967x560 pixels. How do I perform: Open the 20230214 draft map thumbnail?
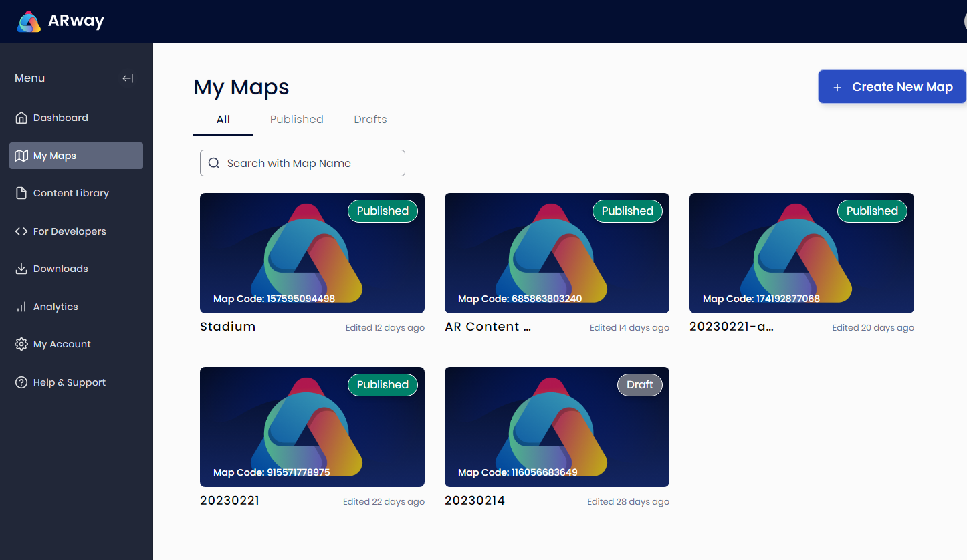(556, 427)
